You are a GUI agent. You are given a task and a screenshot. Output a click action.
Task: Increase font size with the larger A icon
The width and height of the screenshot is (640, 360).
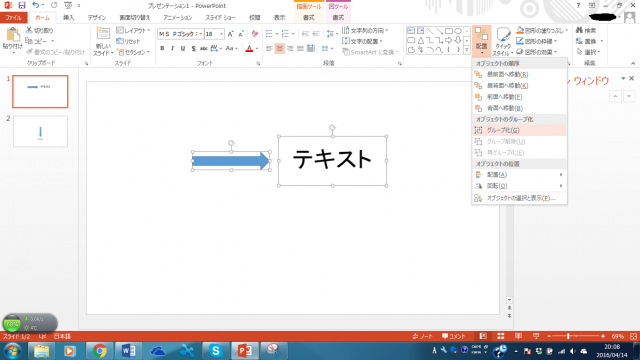pyautogui.click(x=231, y=34)
